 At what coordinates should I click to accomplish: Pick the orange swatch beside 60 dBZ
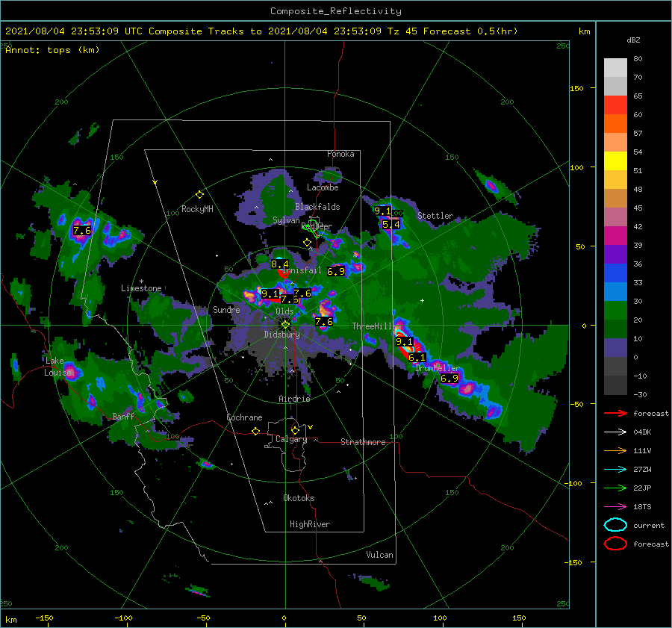pos(615,124)
